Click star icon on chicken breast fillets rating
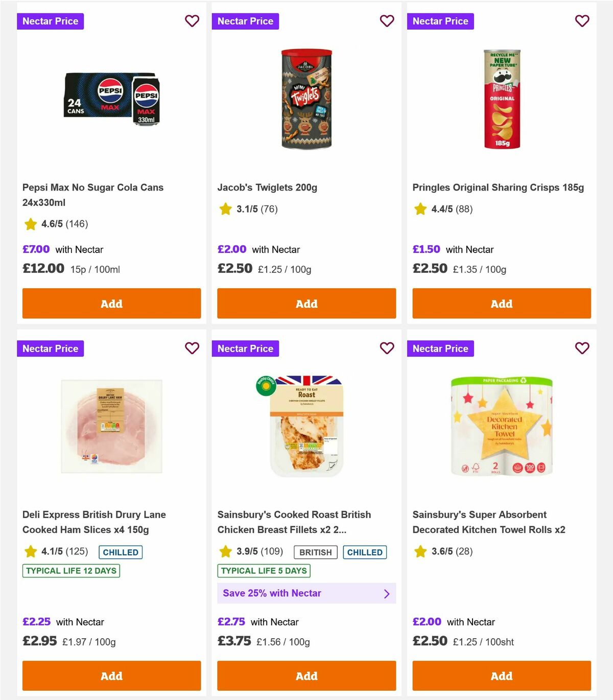The width and height of the screenshot is (613, 700). [225, 552]
